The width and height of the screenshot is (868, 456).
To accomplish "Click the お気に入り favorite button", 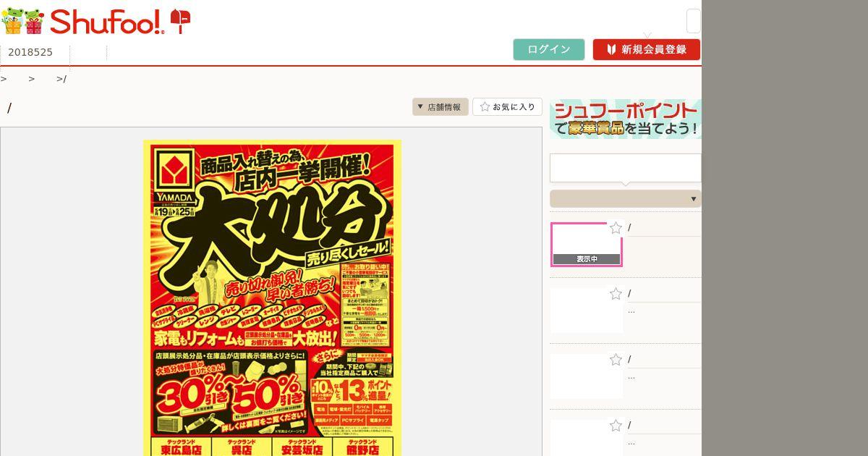I will (507, 107).
